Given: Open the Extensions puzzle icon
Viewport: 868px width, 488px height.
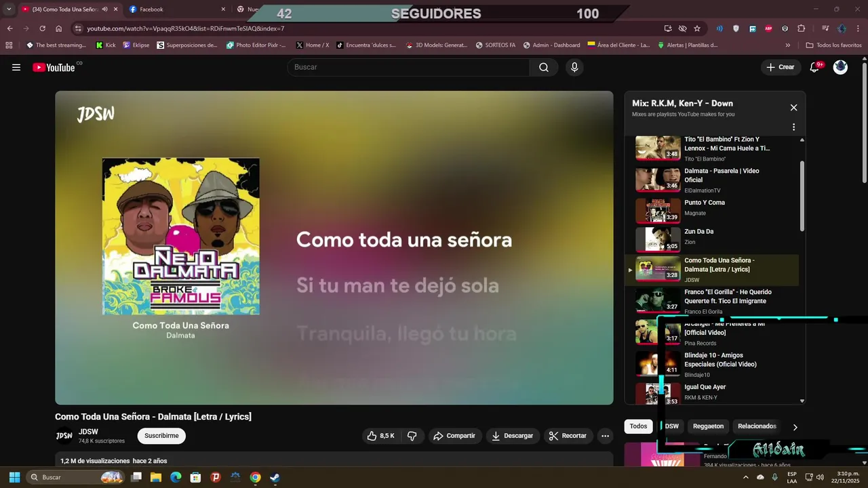Looking at the screenshot, I should coord(801,28).
